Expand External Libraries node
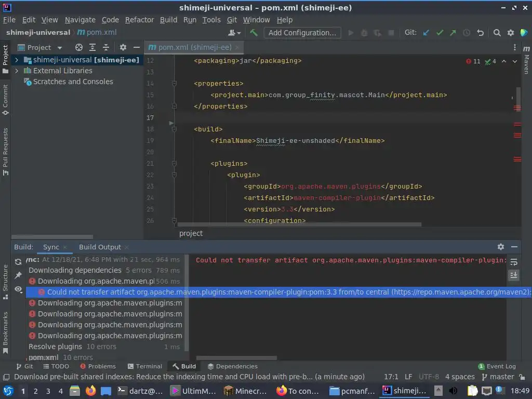 coord(16,71)
